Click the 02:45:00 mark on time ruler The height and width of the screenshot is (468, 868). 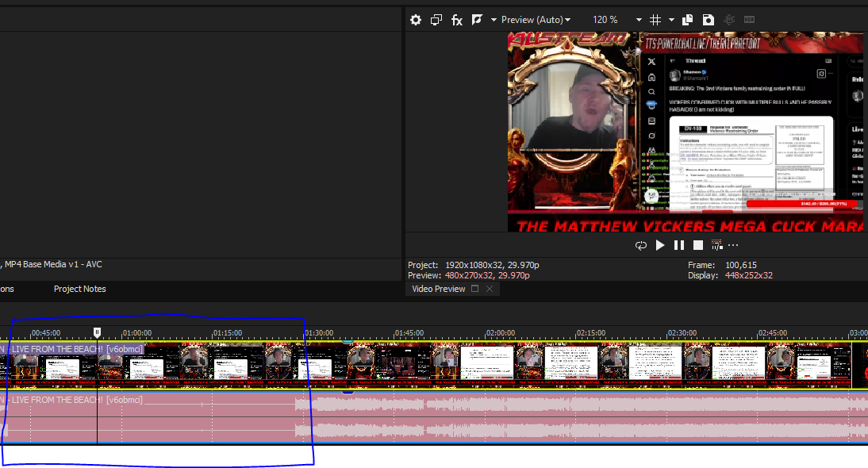click(x=773, y=333)
